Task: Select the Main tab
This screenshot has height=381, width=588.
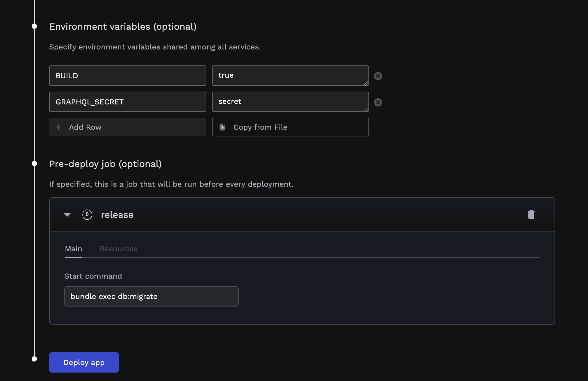Action: [73, 249]
